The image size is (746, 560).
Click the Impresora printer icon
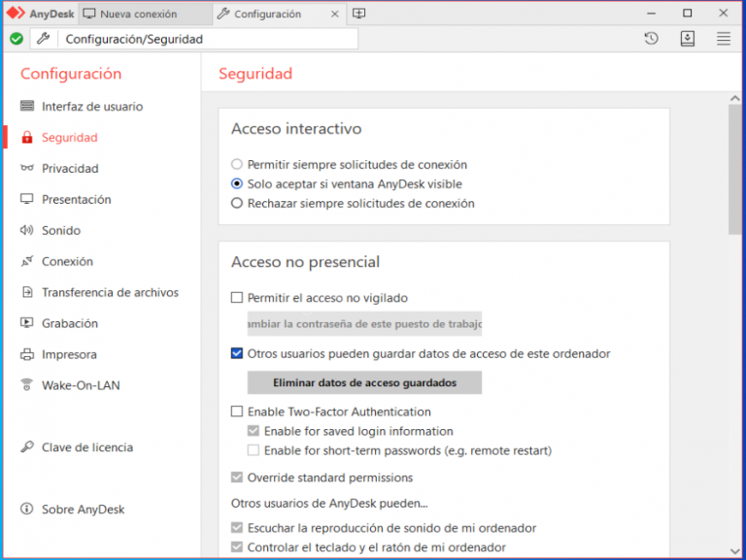pos(27,354)
